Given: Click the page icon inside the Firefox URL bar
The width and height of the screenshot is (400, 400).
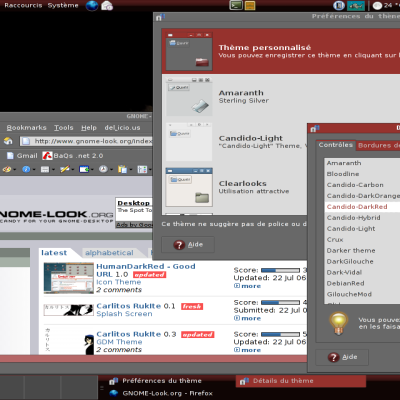Looking at the screenshot, I should [25, 141].
